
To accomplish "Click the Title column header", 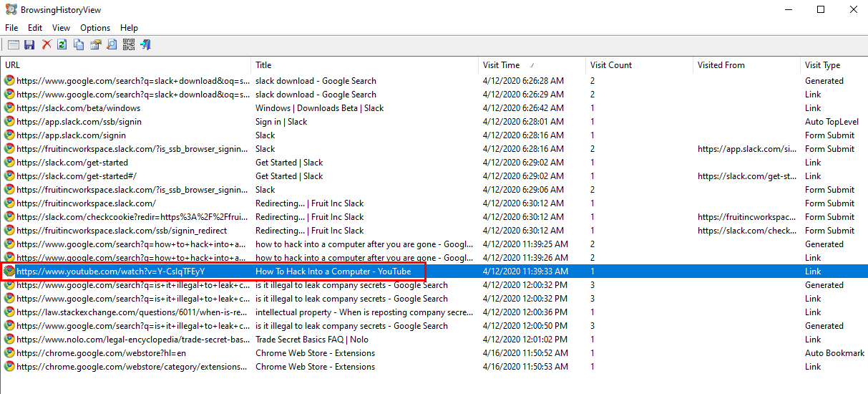I will [x=263, y=65].
